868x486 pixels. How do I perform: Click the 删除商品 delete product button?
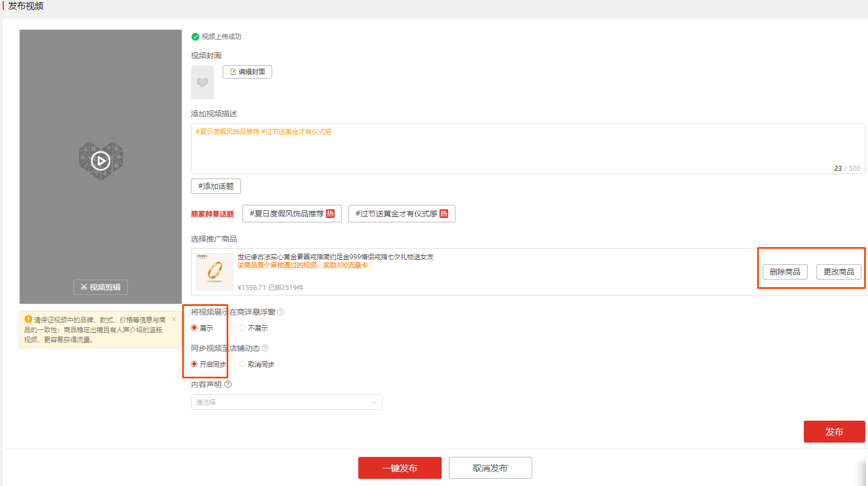click(x=785, y=272)
